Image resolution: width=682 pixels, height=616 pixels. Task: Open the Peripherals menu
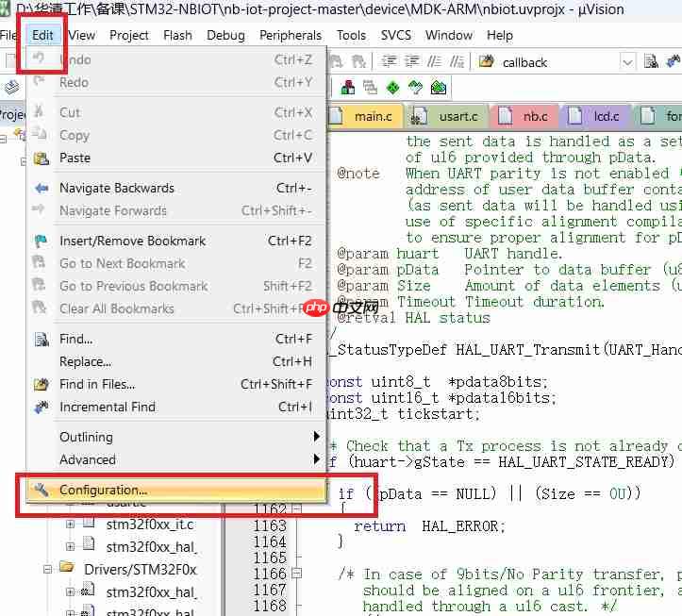290,35
